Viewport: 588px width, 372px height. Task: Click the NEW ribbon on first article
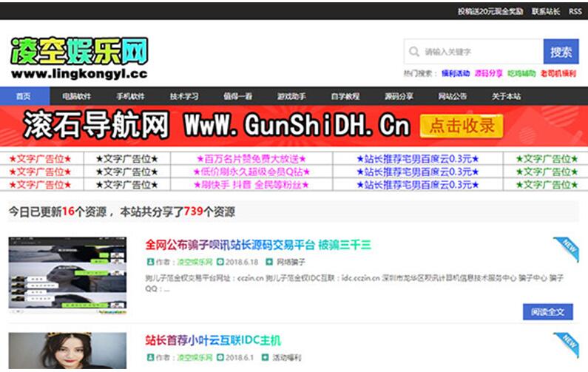click(567, 249)
